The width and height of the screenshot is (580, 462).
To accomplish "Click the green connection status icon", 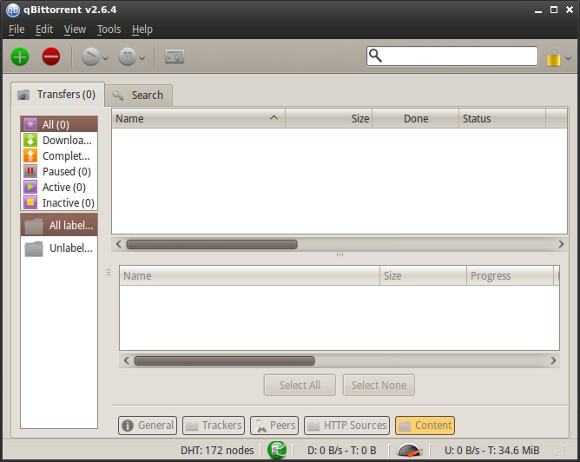I will pyautogui.click(x=277, y=450).
